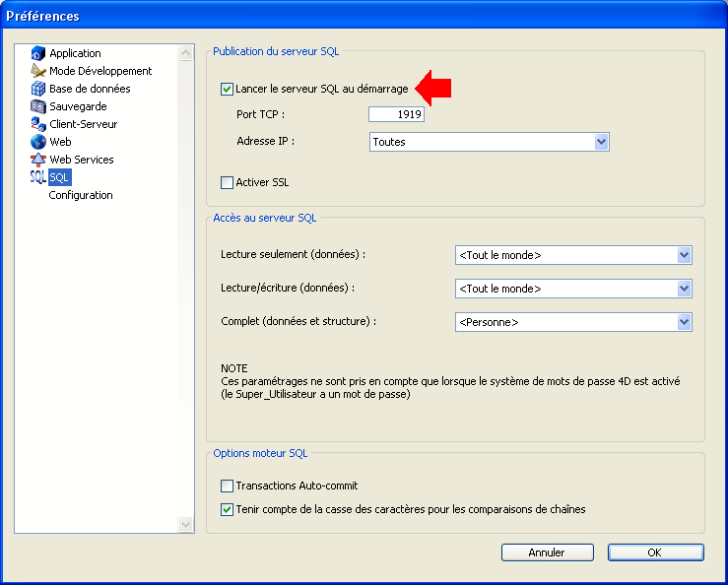Expand the Lecture seulement (données) dropdown
Screen dimensions: 728x585
685,255
